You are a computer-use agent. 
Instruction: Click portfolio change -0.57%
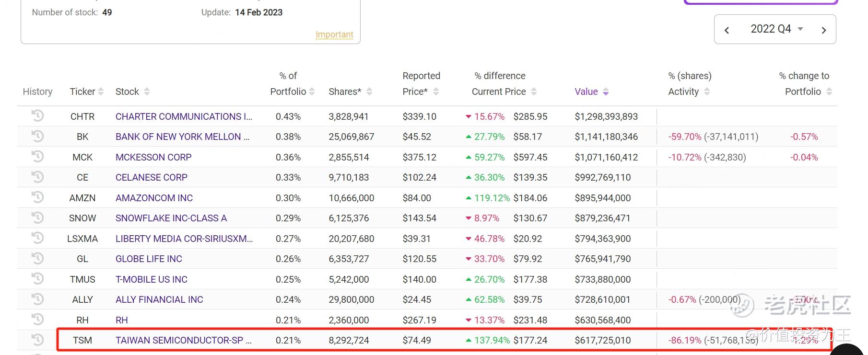point(804,137)
